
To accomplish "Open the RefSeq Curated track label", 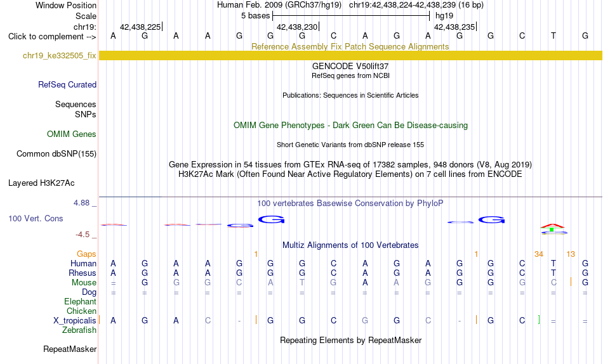I will pos(67,84).
